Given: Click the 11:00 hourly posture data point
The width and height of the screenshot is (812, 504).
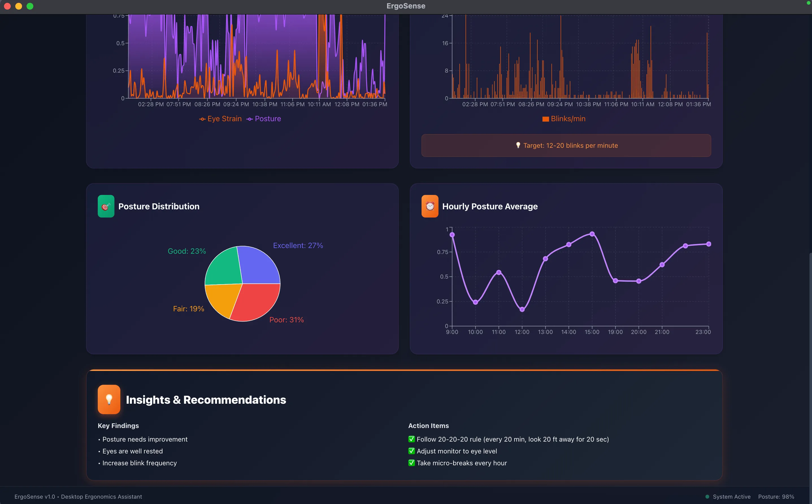Looking at the screenshot, I should (499, 272).
